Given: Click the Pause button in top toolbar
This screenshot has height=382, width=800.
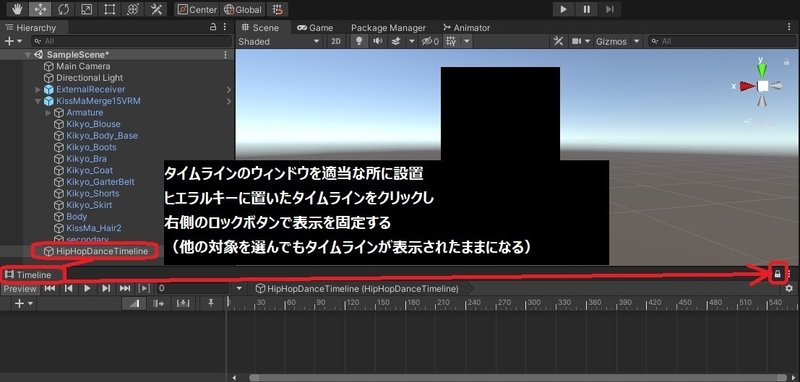Looking at the screenshot, I should tap(587, 9).
